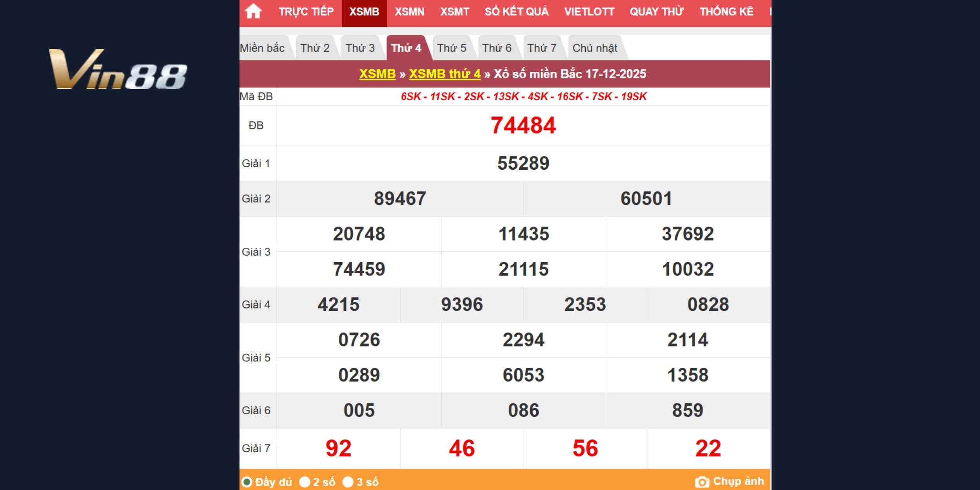Click the camera Chụp ảnh icon

click(x=702, y=482)
